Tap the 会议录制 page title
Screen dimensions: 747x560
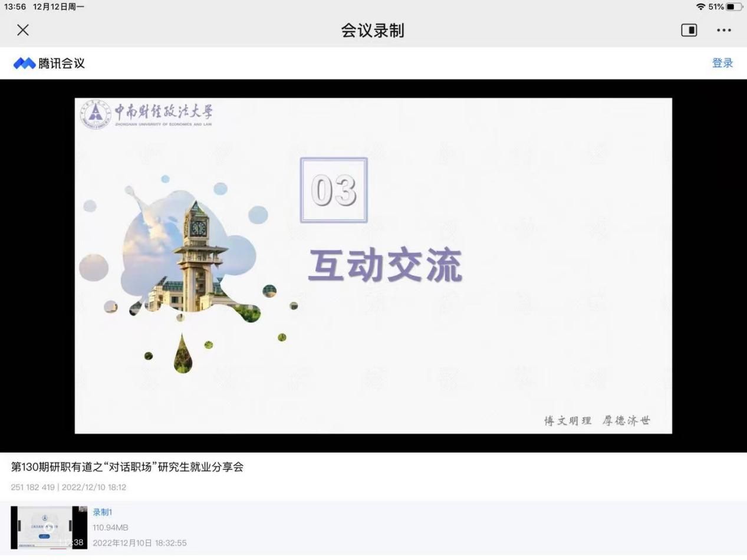pyautogui.click(x=373, y=31)
